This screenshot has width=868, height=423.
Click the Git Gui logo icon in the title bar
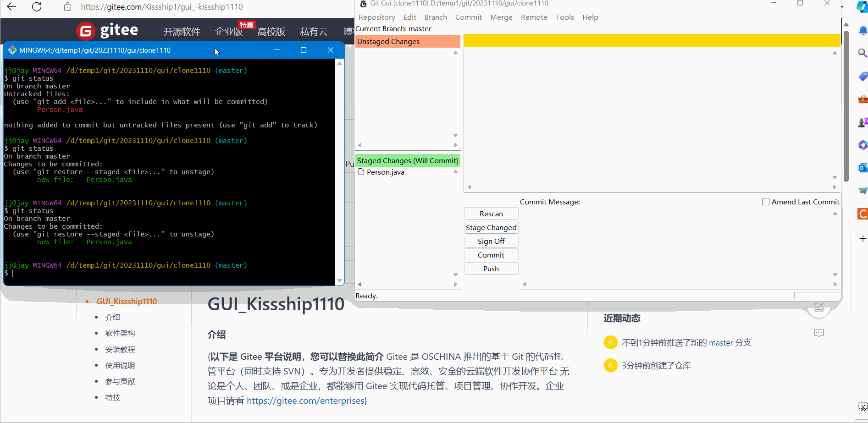coord(363,4)
